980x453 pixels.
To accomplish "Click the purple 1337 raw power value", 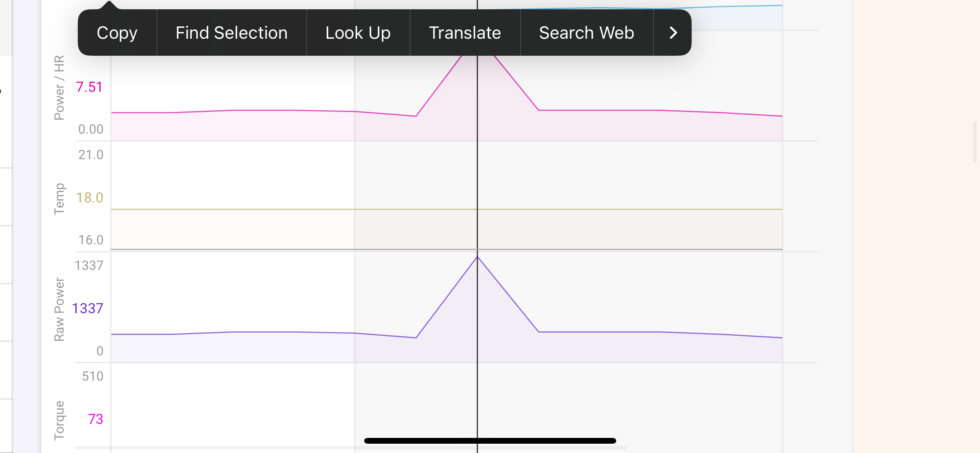I will [x=87, y=309].
